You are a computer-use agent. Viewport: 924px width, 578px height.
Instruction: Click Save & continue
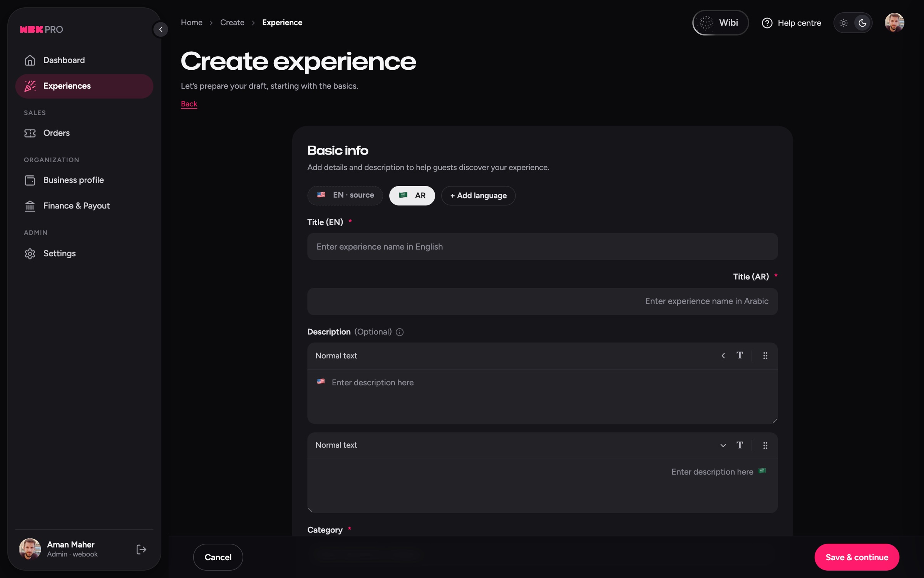[x=857, y=557]
